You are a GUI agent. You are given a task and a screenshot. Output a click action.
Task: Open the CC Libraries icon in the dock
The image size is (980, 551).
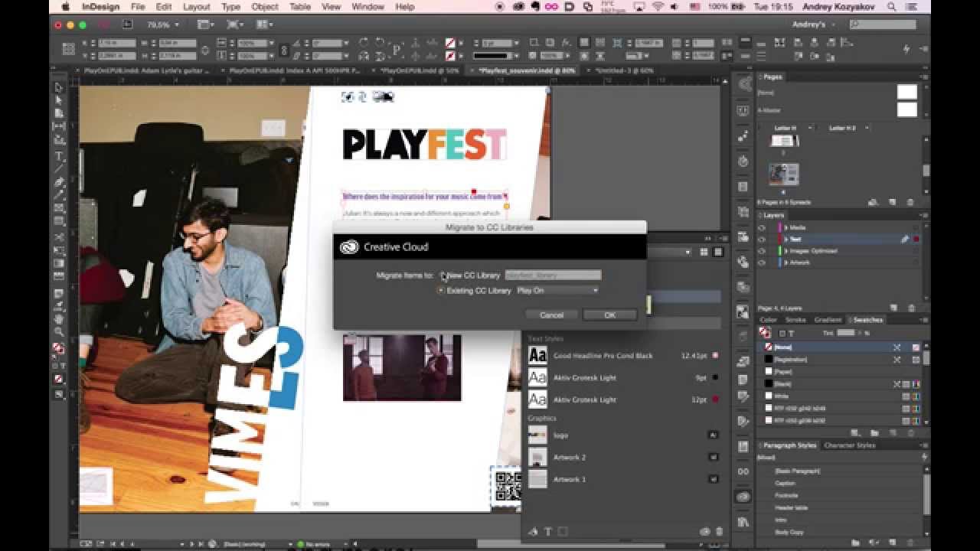[x=743, y=497]
